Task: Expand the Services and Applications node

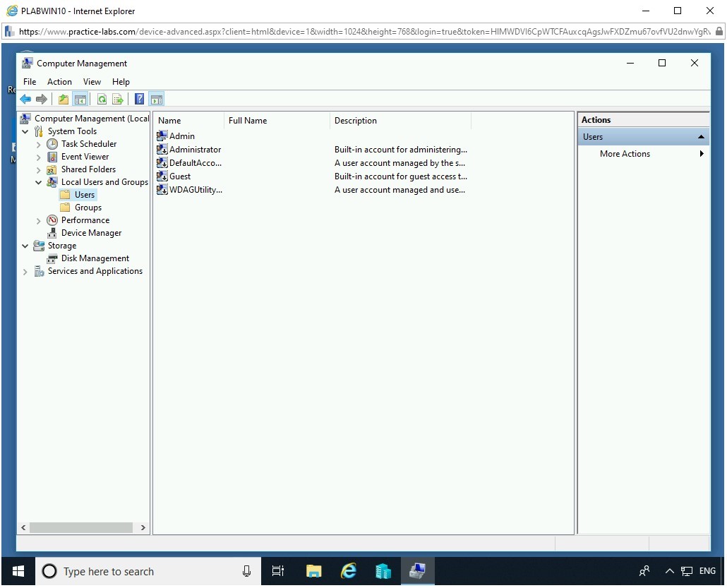Action: 25,272
